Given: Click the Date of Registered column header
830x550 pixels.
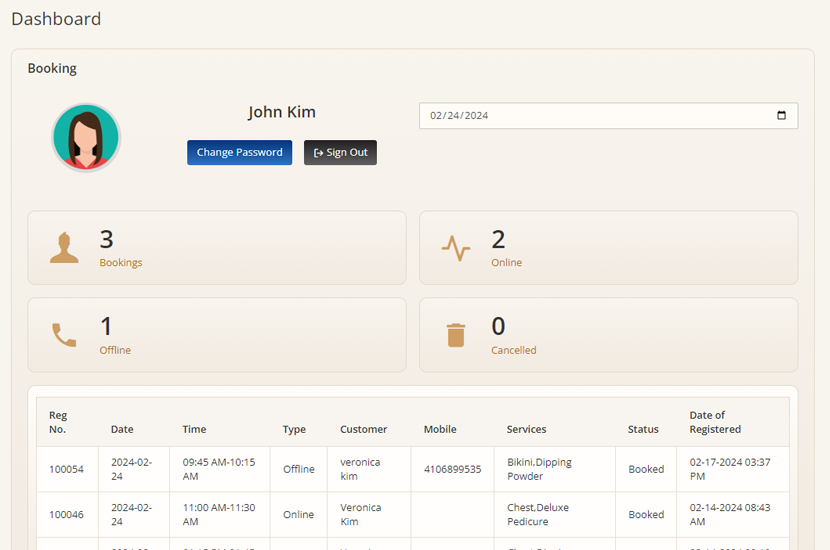Looking at the screenshot, I should pyautogui.click(x=715, y=422).
